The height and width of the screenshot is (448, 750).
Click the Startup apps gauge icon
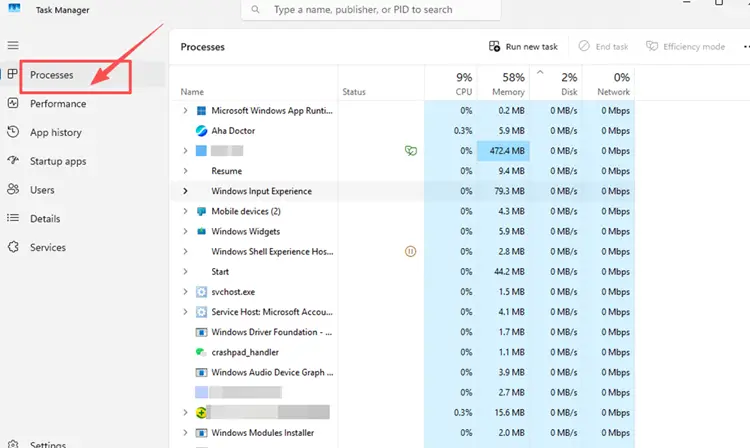13,161
